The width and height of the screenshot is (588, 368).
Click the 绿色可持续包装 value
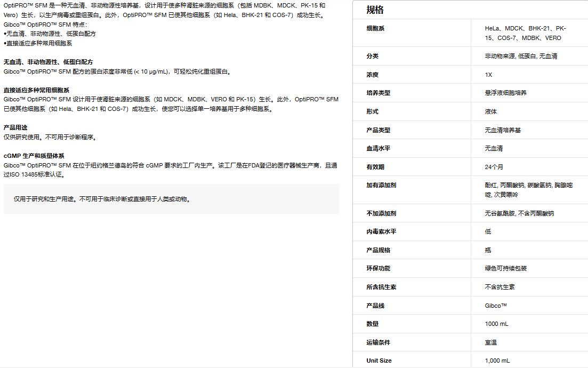click(505, 269)
